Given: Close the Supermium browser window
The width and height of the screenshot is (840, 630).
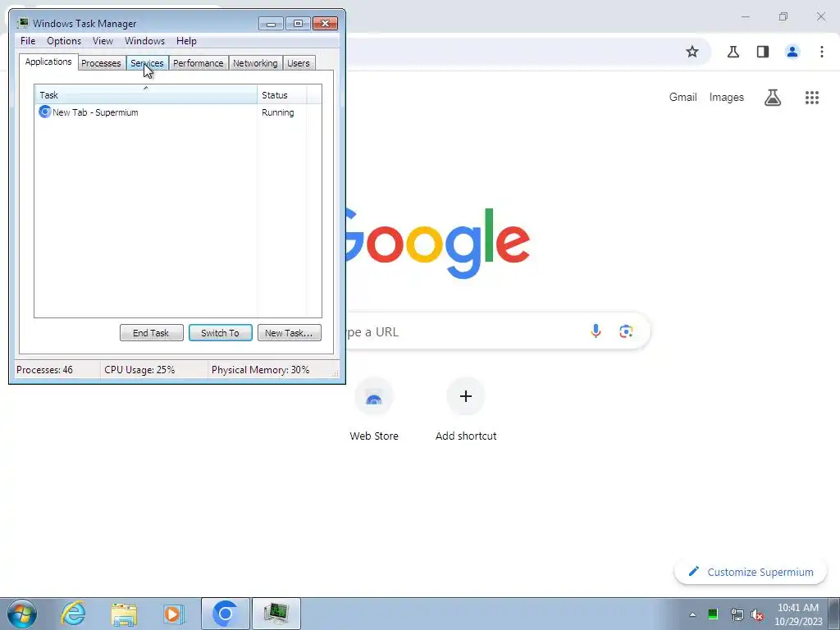Looking at the screenshot, I should click(x=820, y=16).
